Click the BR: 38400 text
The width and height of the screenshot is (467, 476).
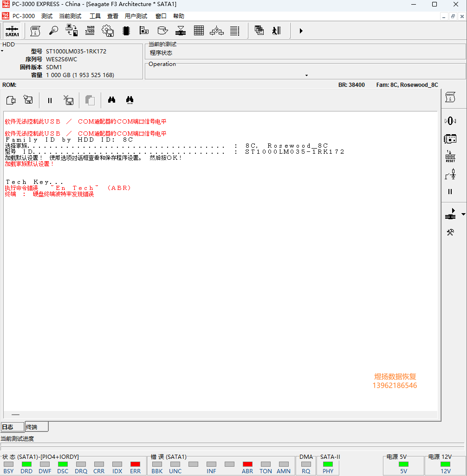(351, 85)
